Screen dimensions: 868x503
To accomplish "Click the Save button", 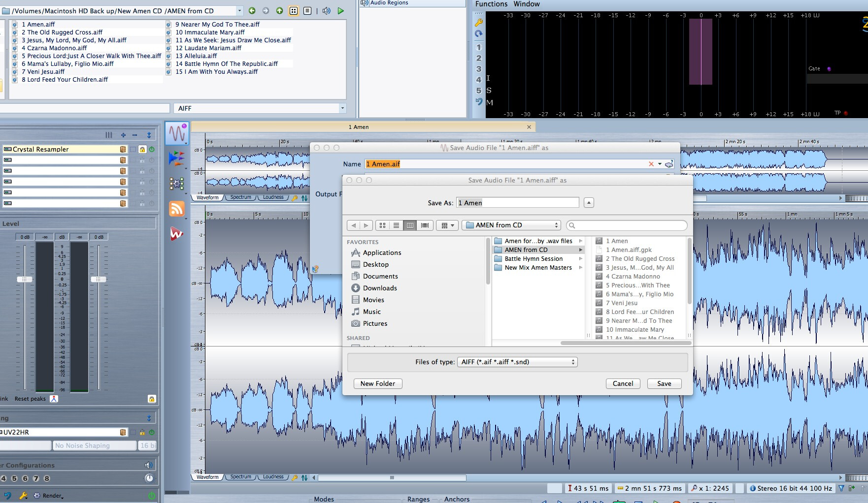I will 664,383.
